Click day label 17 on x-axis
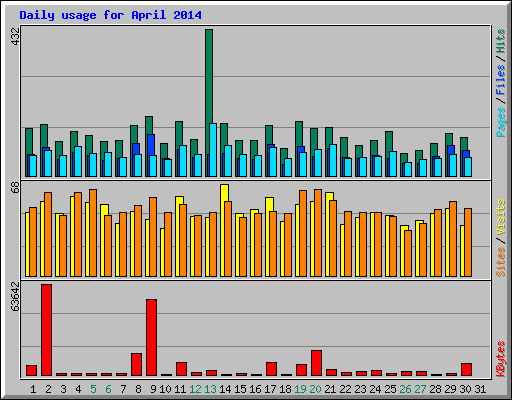This screenshot has height=400, width=512. click(x=270, y=389)
